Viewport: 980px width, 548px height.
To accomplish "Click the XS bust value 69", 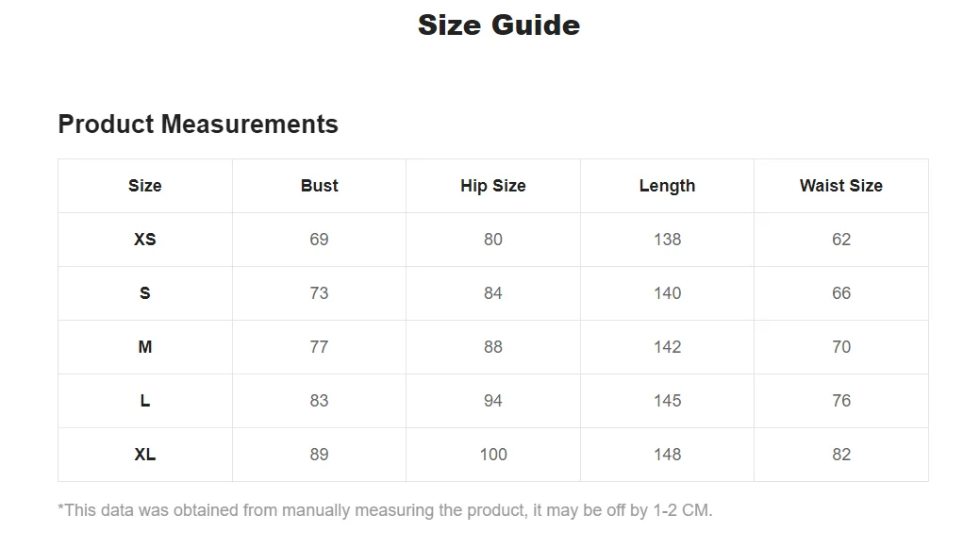I will (x=319, y=240).
